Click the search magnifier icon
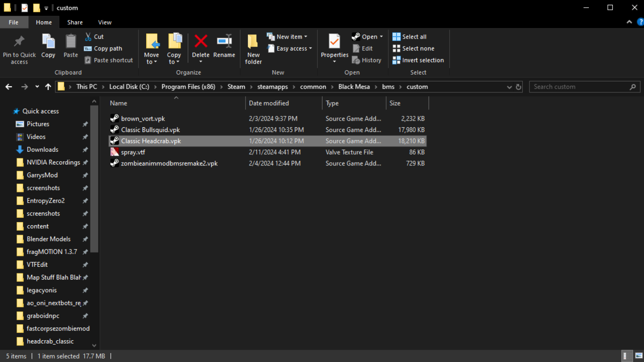This screenshot has width=644, height=362. (x=633, y=87)
